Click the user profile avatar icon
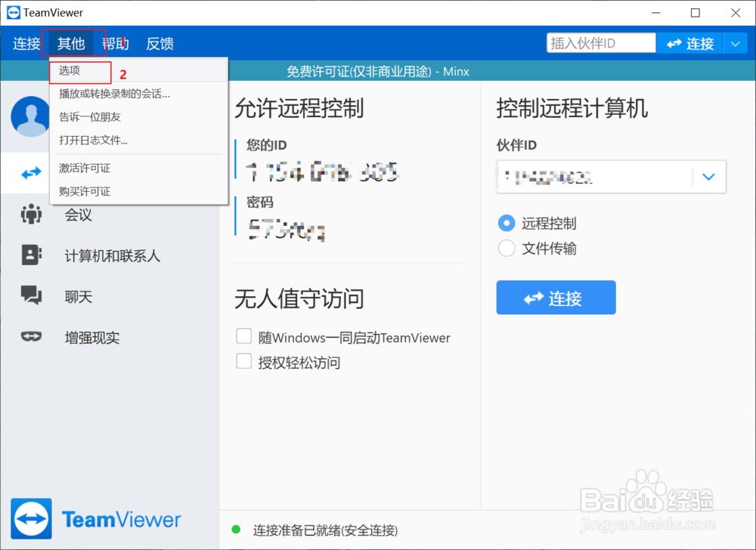This screenshot has width=756, height=550. [x=30, y=116]
